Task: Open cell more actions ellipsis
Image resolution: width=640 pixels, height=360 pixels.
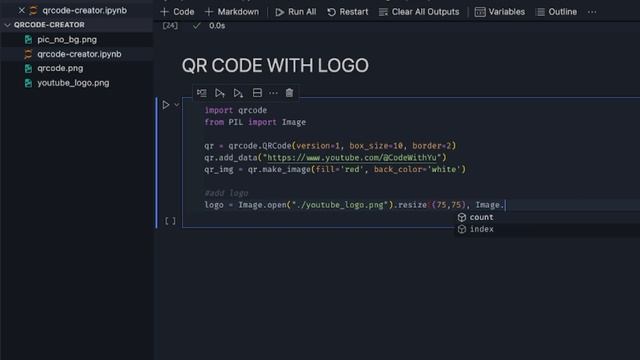Action: [x=273, y=93]
